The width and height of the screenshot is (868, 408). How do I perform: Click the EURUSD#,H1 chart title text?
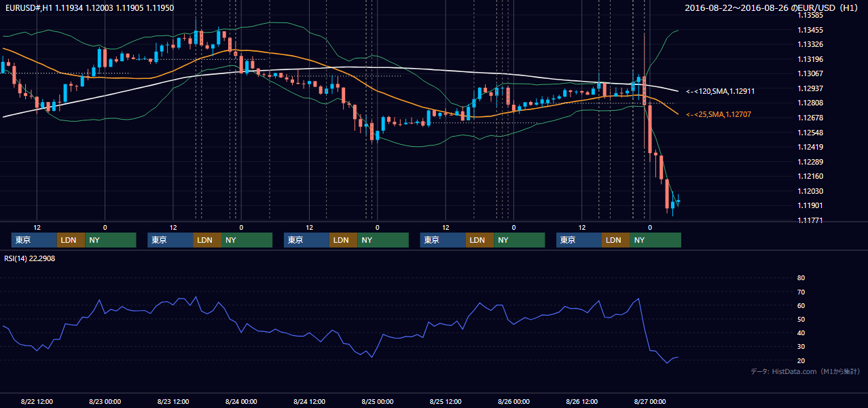pyautogui.click(x=88, y=8)
